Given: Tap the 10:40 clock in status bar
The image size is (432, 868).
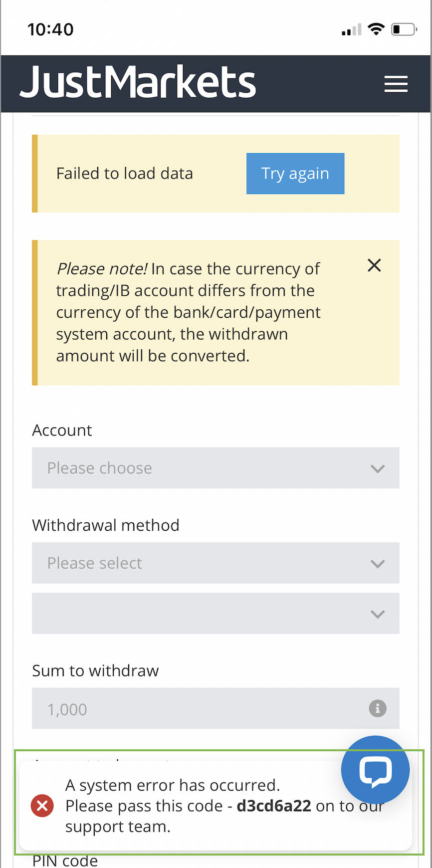Looking at the screenshot, I should (x=50, y=29).
